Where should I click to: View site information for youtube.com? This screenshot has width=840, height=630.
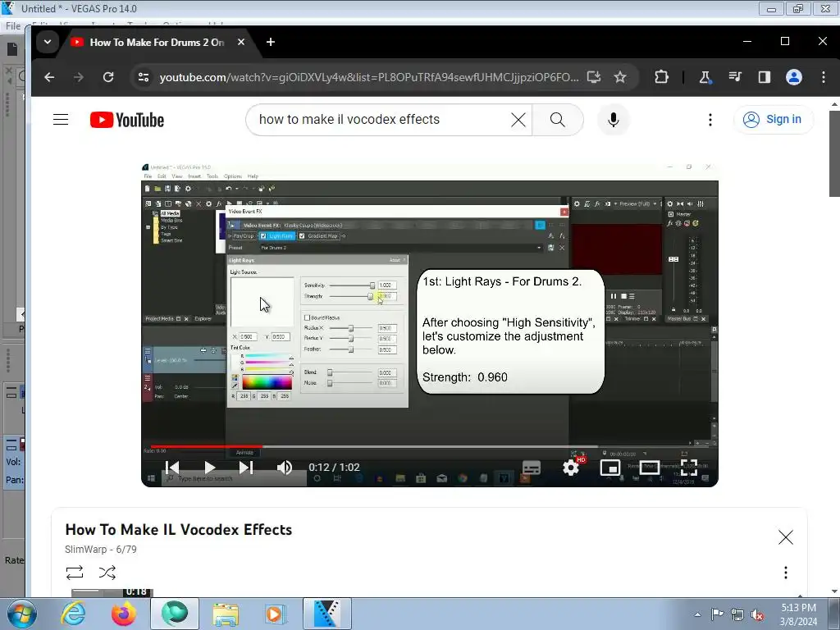[144, 77]
